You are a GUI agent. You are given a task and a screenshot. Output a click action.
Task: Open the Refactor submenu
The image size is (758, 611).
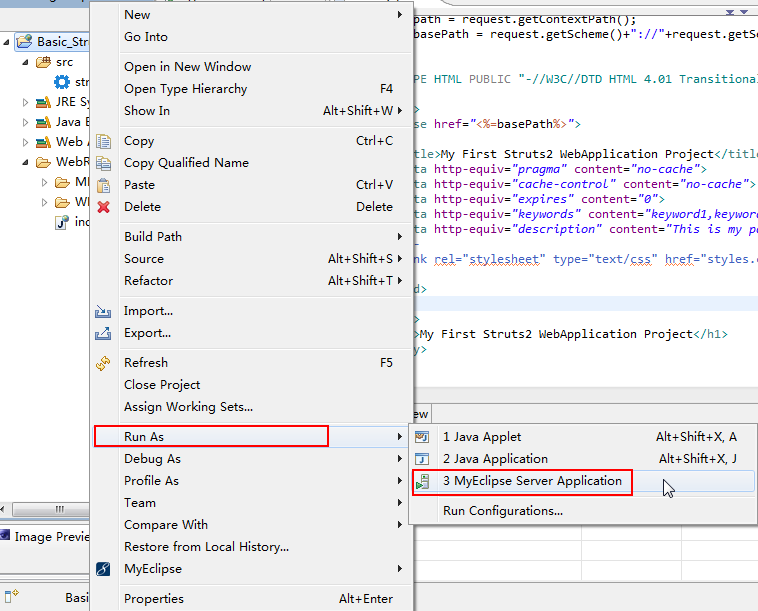253,281
